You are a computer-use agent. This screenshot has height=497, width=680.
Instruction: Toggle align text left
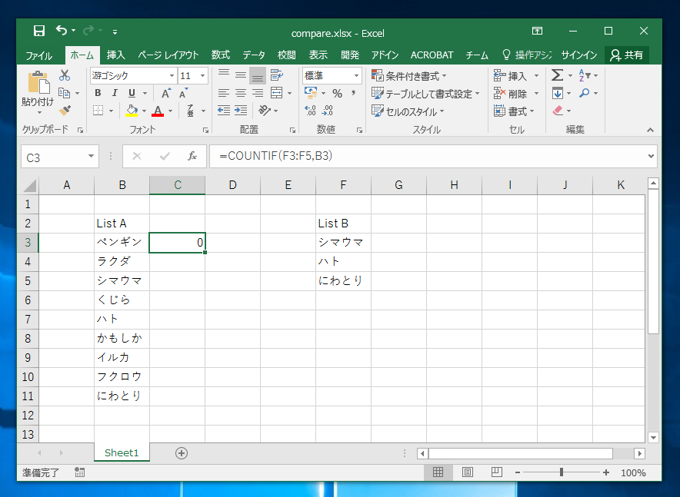click(224, 93)
